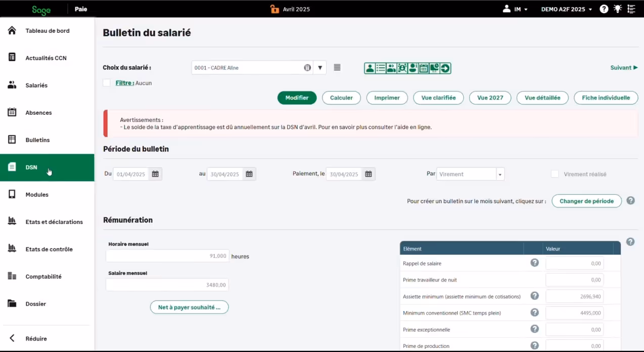Image resolution: width=644 pixels, height=352 pixels.
Task: Click the help icon for Prime de production
Action: click(x=535, y=346)
